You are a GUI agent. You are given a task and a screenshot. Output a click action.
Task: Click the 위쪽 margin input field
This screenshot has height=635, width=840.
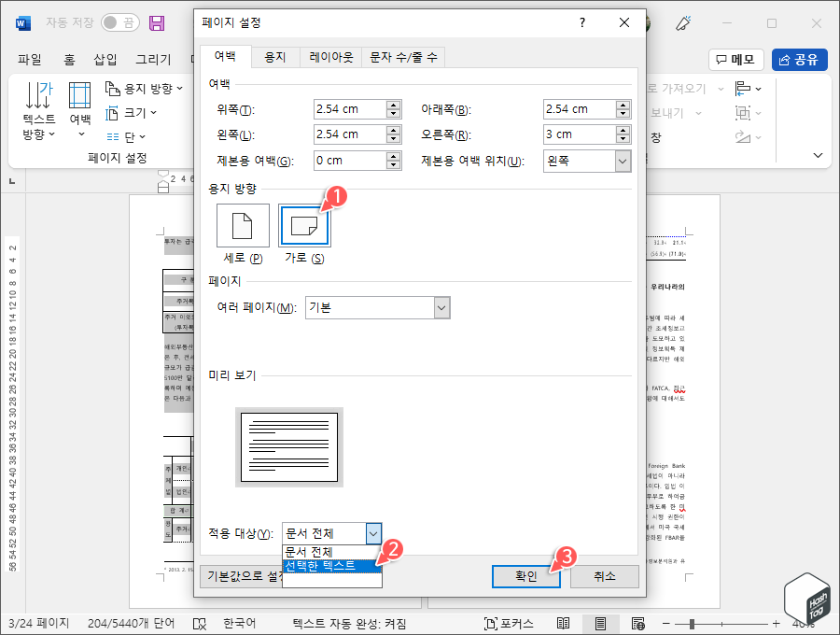coord(350,109)
